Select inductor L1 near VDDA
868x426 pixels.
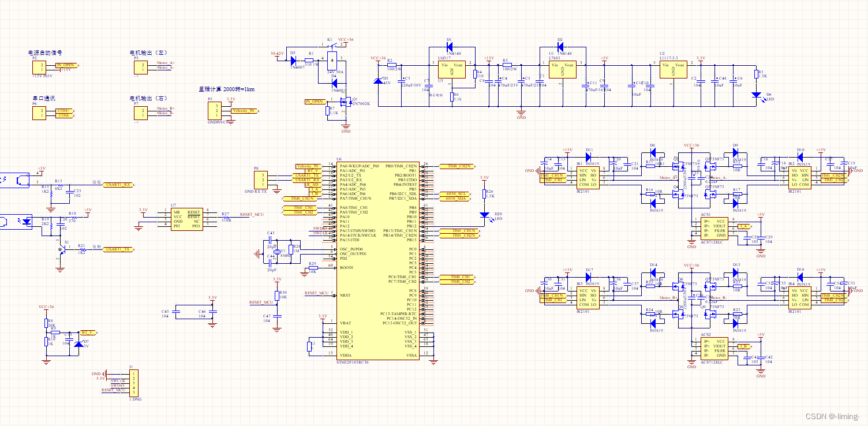310,346
